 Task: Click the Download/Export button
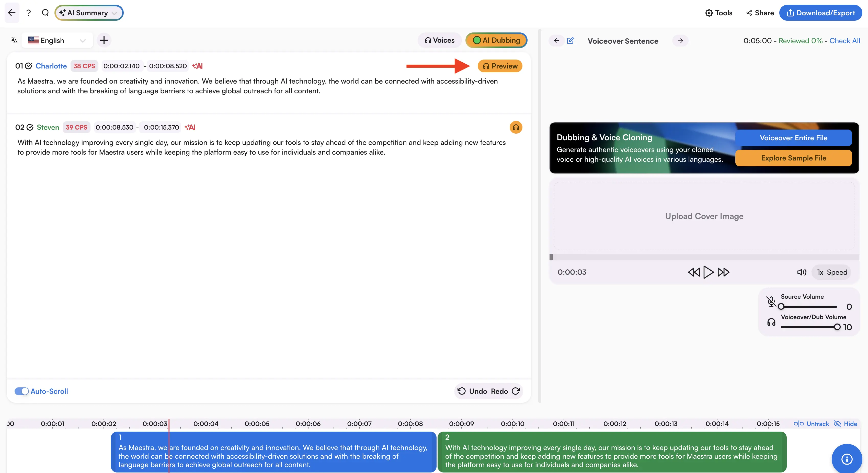(x=820, y=13)
